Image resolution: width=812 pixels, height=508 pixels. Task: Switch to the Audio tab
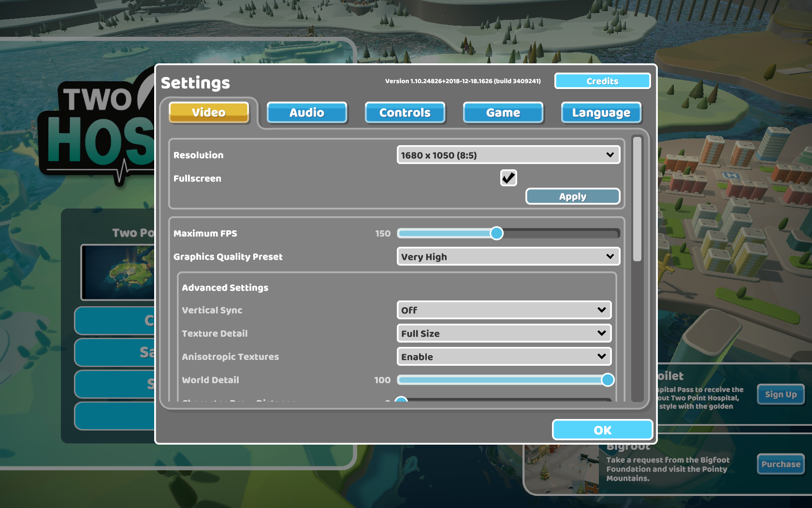point(307,113)
